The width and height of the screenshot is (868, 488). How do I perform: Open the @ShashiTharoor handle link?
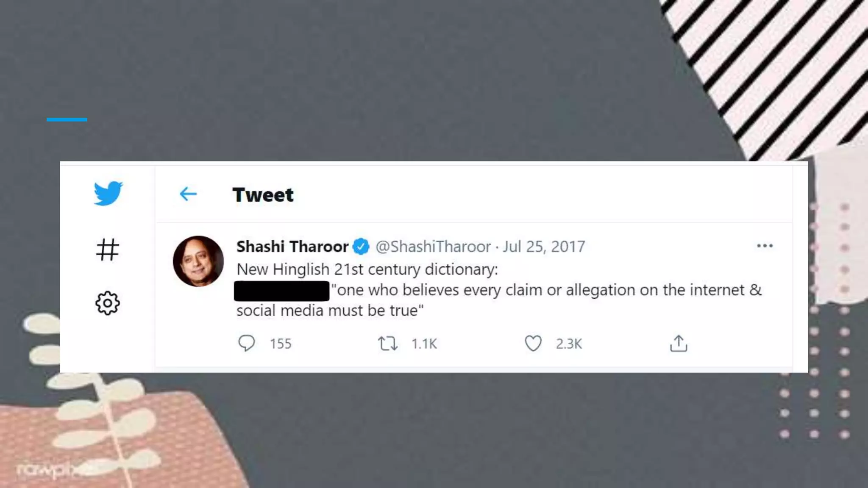point(433,247)
